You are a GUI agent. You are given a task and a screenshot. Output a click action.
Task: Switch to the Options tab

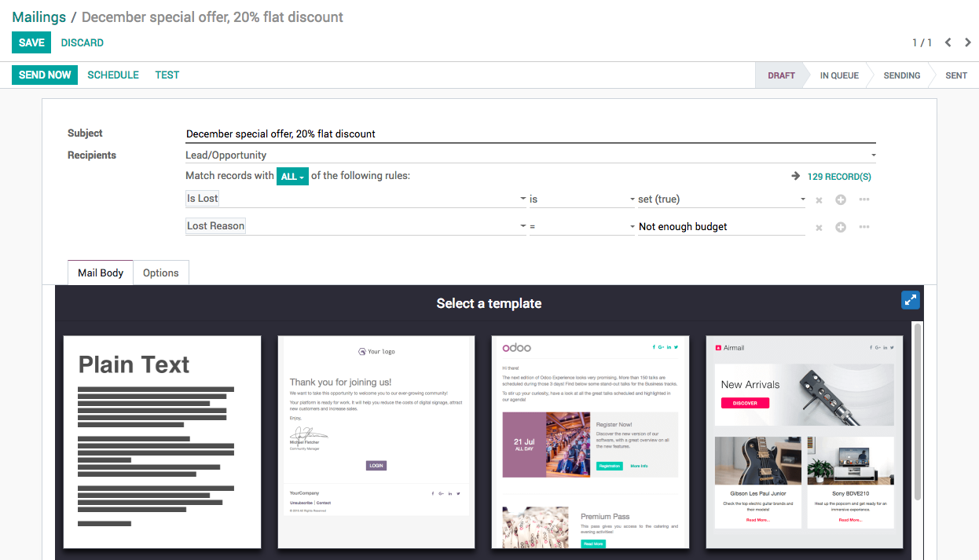(x=160, y=273)
